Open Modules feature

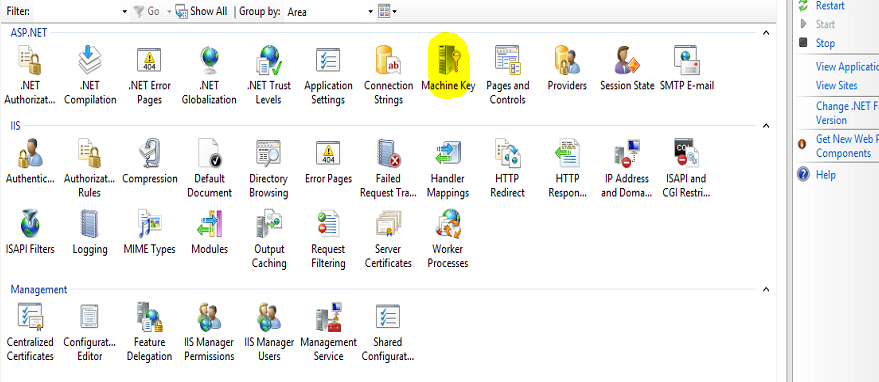209,233
